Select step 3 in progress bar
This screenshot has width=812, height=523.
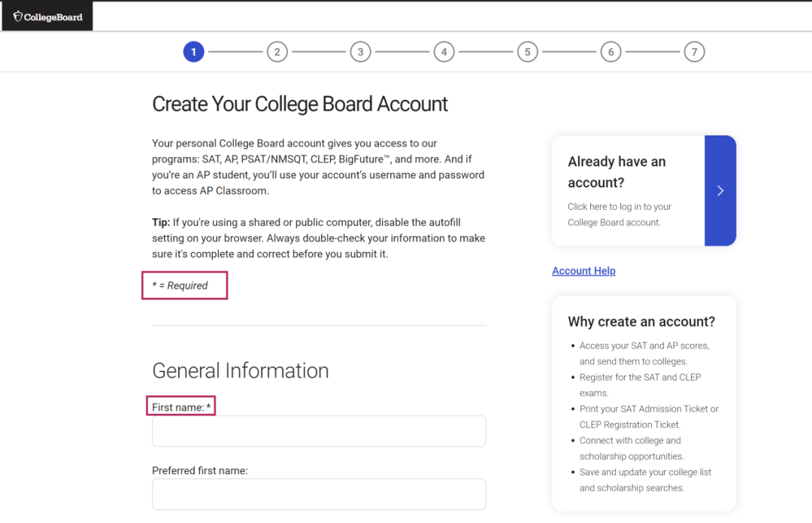[x=360, y=52]
